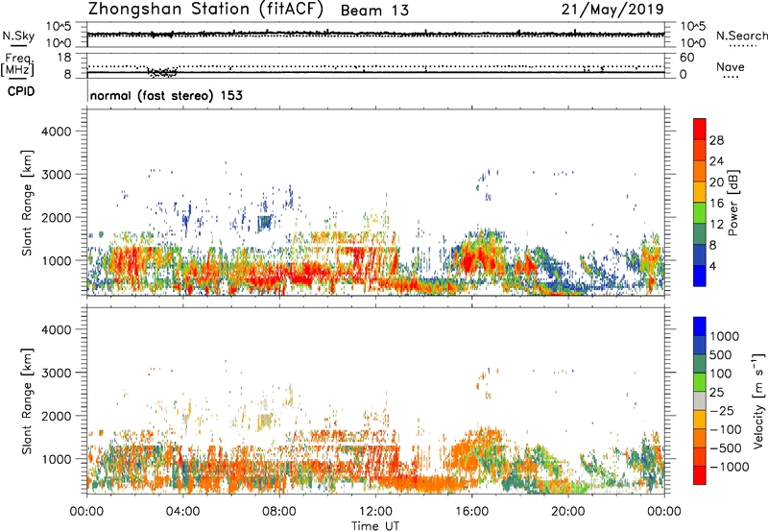This screenshot has height=532, width=768.
Task: Click the power color bar blue segment
Action: 700,276
